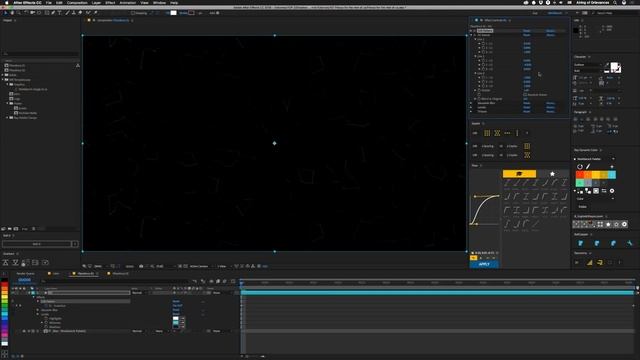
Task: Select the Eraser tool
Action: 80,13
